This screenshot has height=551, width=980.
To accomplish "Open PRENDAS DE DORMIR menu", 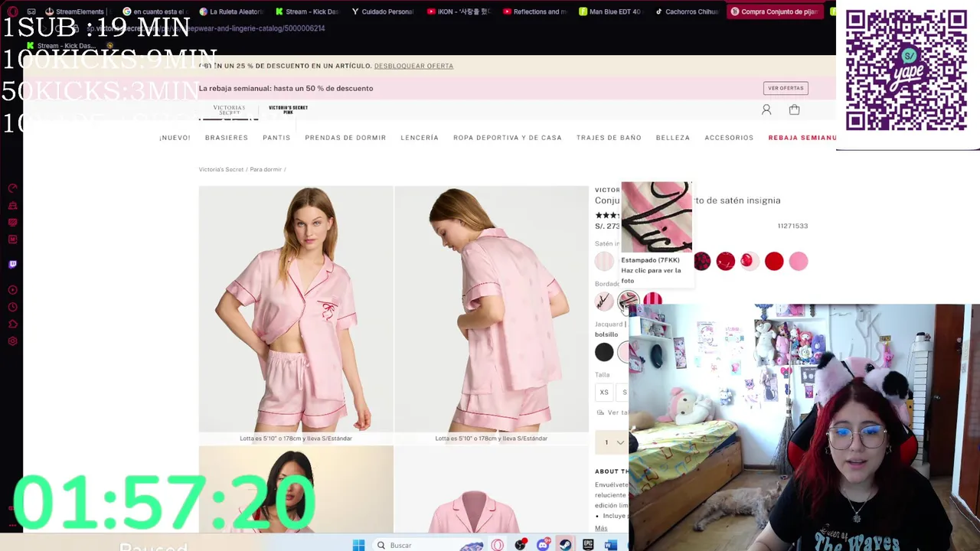I will 345,138.
